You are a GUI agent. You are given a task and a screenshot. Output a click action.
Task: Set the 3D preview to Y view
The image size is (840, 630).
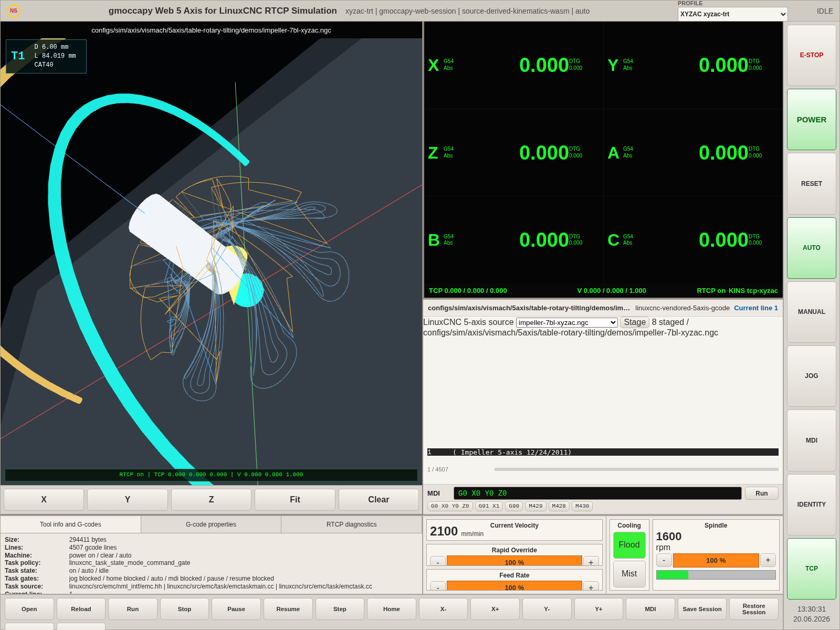click(x=128, y=500)
